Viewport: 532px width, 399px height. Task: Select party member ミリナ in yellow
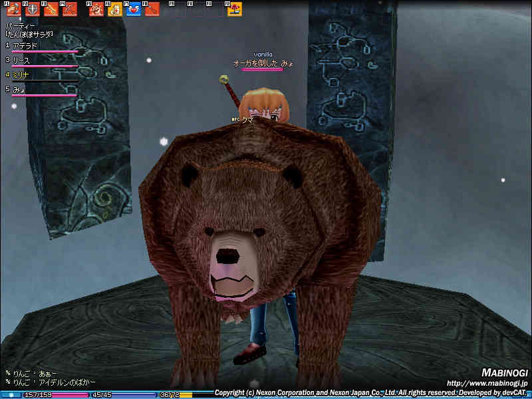[x=22, y=75]
